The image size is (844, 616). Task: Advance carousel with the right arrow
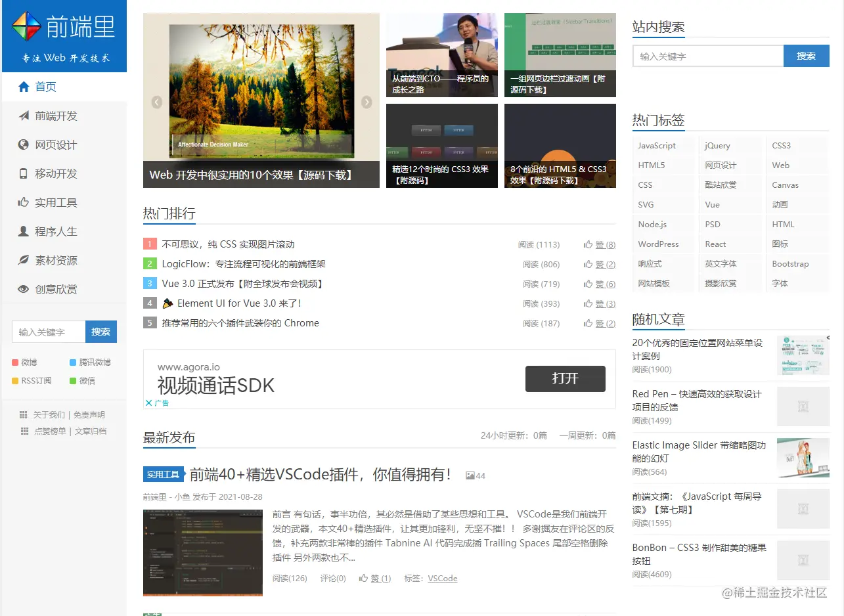coord(366,102)
